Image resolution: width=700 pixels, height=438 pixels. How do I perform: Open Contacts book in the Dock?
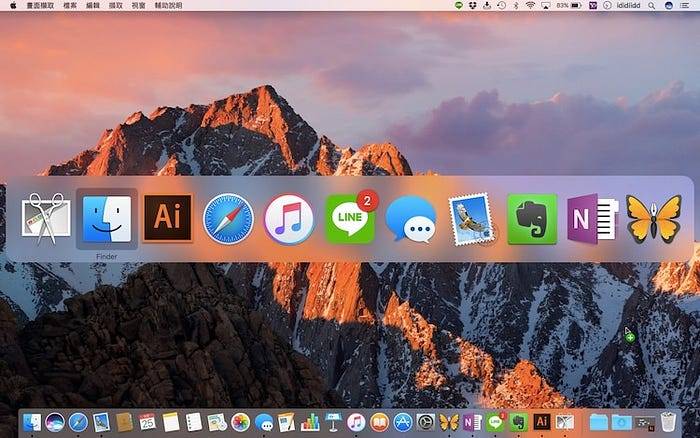click(125, 422)
